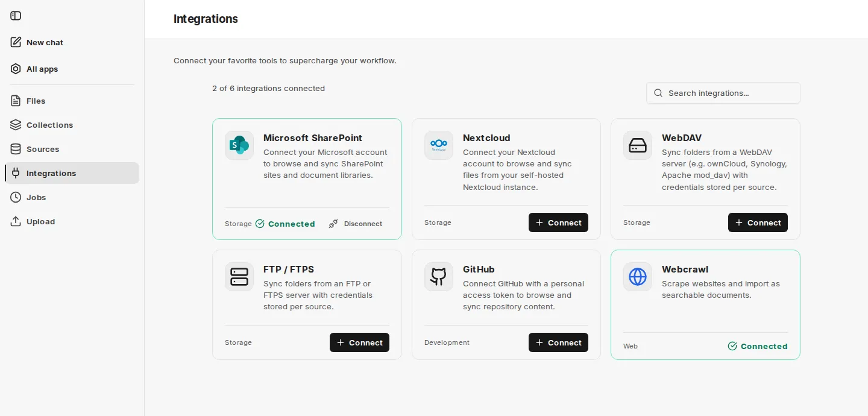
Task: Click the Files document icon
Action: (16, 101)
